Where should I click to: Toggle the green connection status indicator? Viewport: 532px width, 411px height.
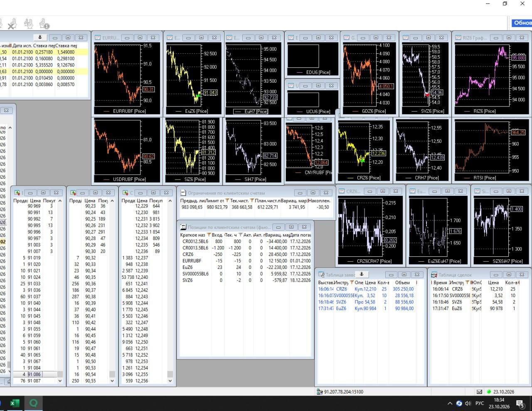coord(489,391)
